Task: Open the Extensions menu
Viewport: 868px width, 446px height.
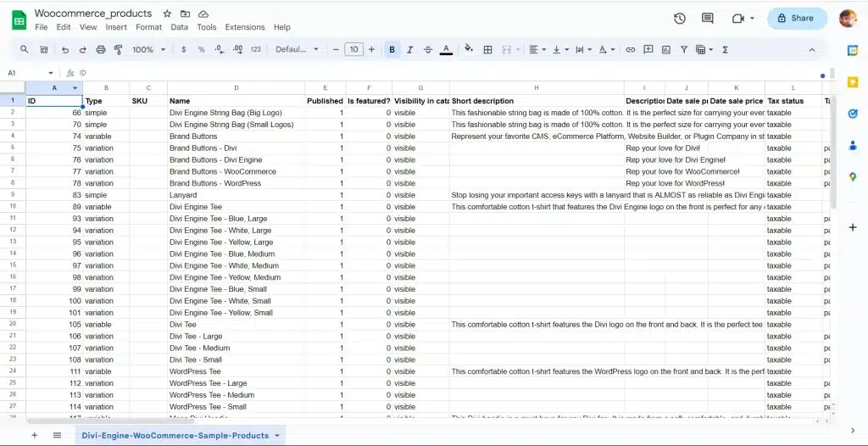Action: pyautogui.click(x=245, y=27)
